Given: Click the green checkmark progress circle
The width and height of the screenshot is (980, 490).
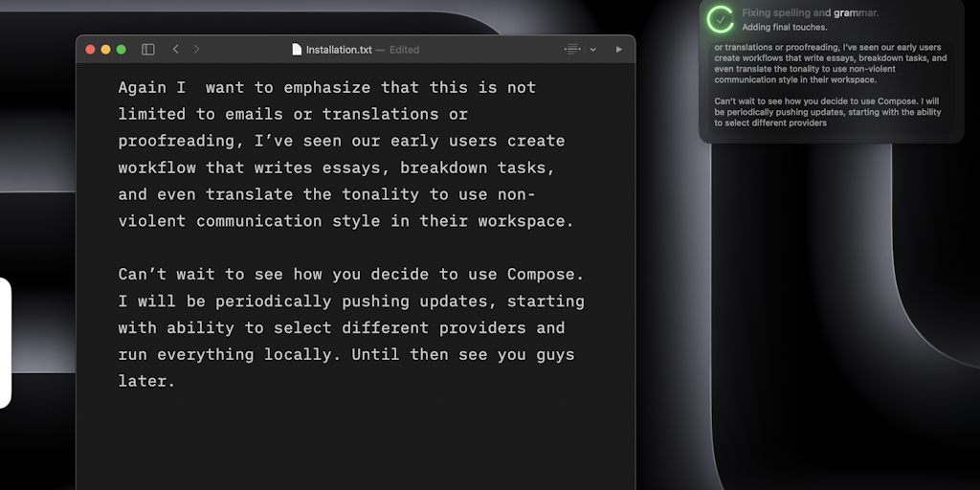Looking at the screenshot, I should point(721,19).
